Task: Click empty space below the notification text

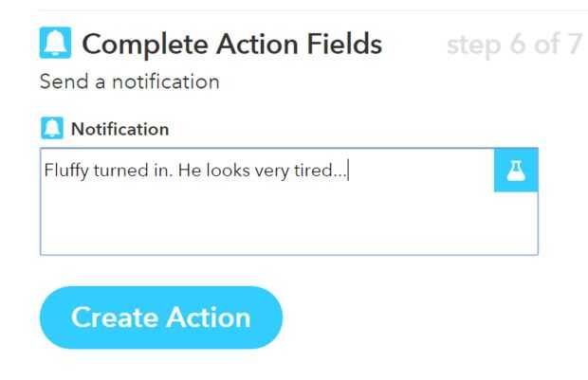Action: pyautogui.click(x=266, y=223)
